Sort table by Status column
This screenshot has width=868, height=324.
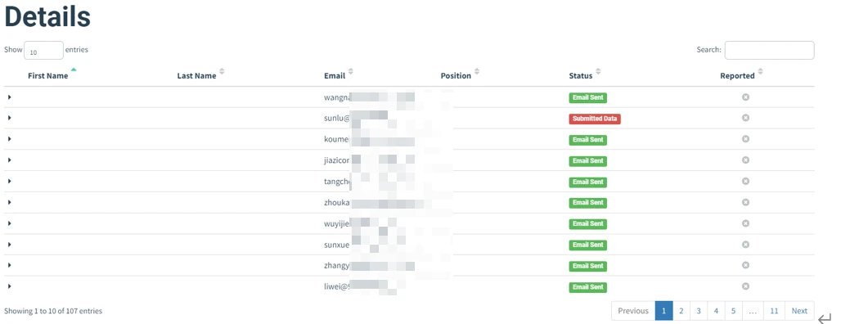pyautogui.click(x=598, y=72)
